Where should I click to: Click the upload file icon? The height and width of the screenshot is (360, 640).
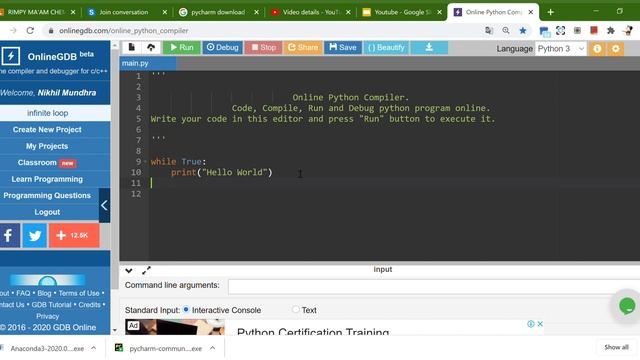pyautogui.click(x=151, y=47)
